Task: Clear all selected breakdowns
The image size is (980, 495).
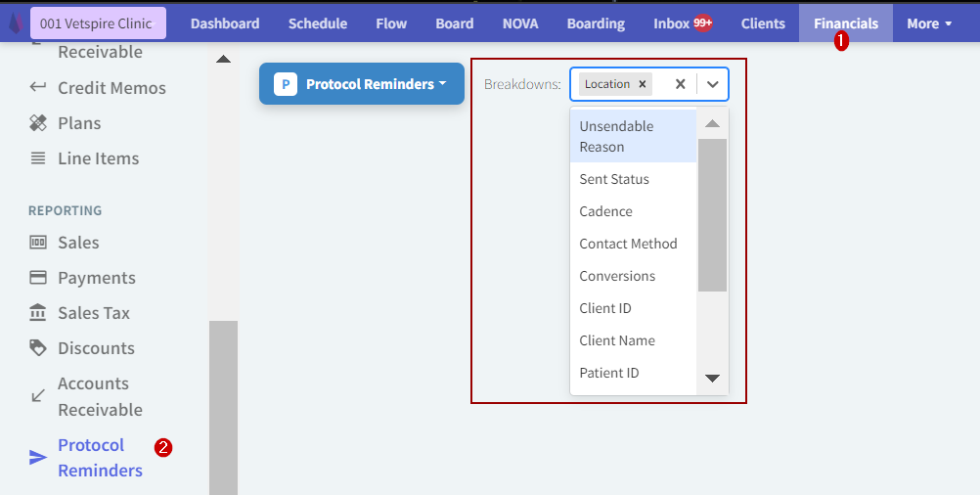Action: coord(681,84)
